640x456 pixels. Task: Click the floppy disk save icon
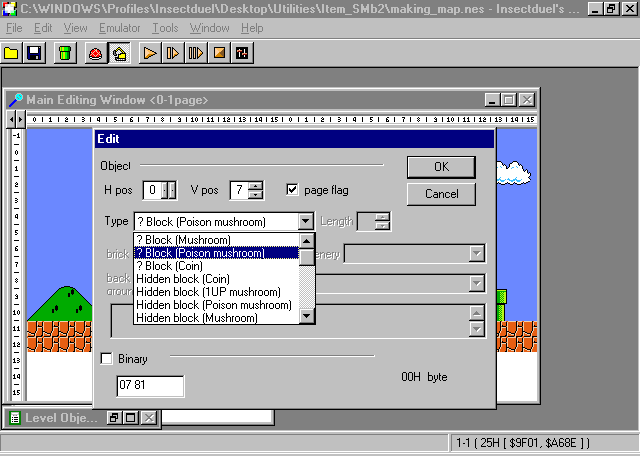pyautogui.click(x=33, y=52)
